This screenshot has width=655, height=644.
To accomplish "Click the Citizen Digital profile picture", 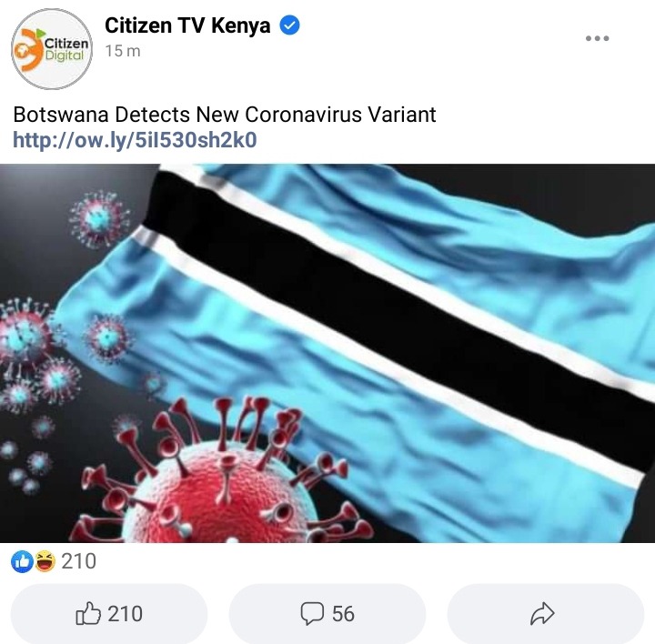I will click(51, 49).
